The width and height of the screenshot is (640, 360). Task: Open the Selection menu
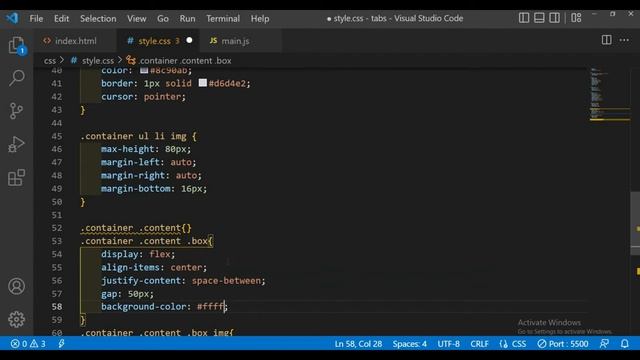[x=98, y=18]
